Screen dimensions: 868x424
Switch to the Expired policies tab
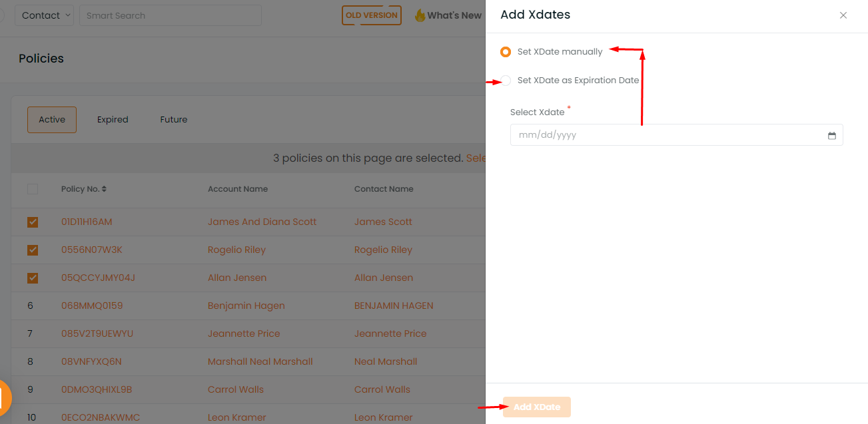click(113, 120)
